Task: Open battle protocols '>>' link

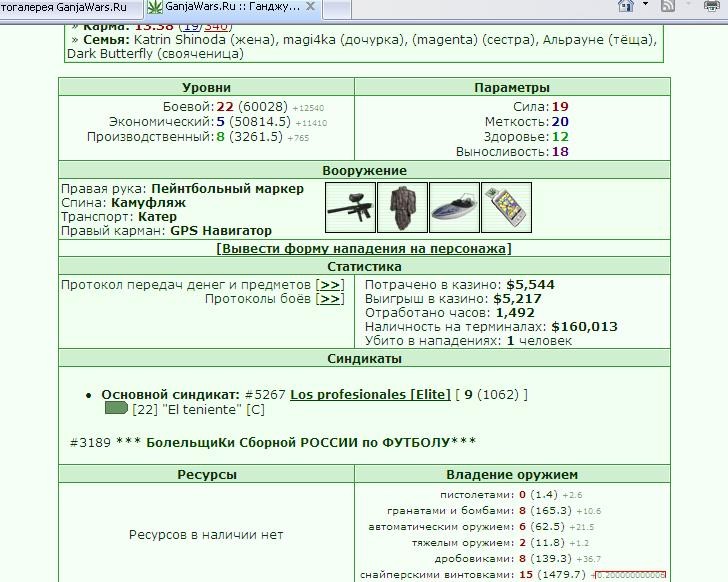Action: click(330, 298)
